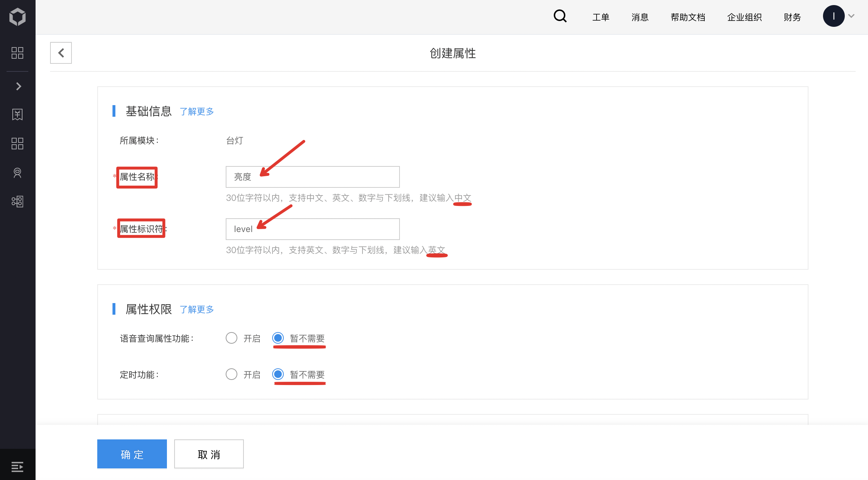Click the user avatar circle

pos(834,16)
